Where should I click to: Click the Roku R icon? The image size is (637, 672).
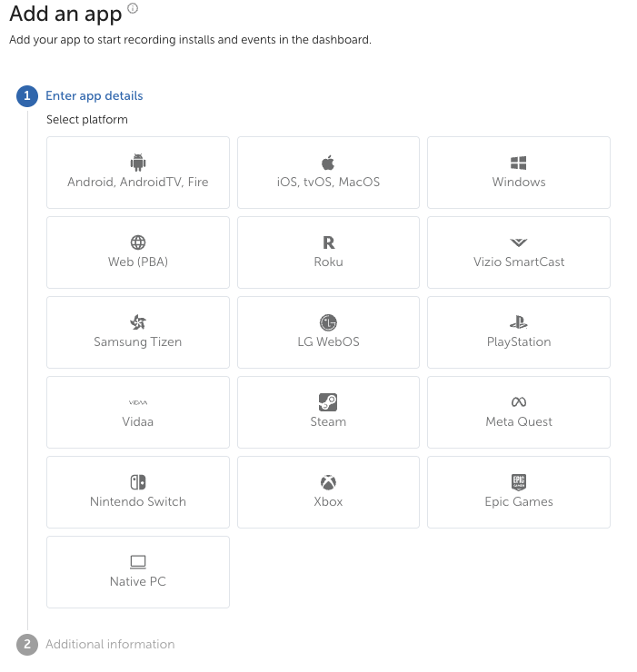329,242
